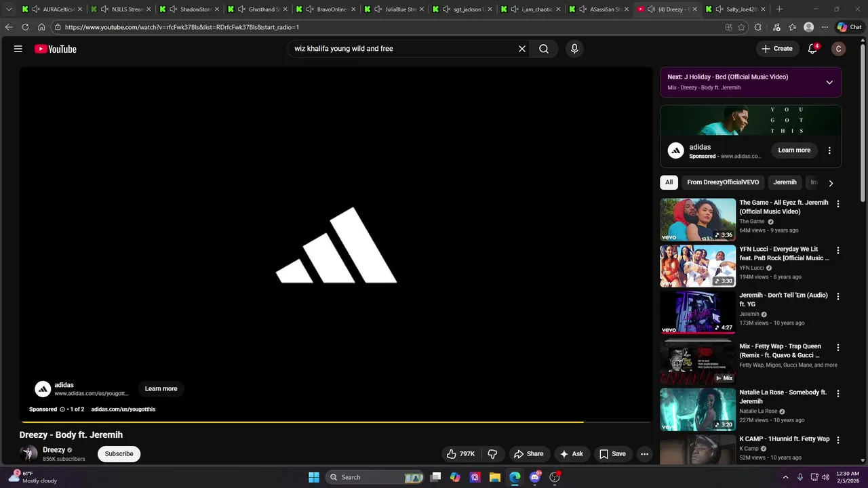Show hidden system tray icons
The image size is (868, 488).
[786, 477]
